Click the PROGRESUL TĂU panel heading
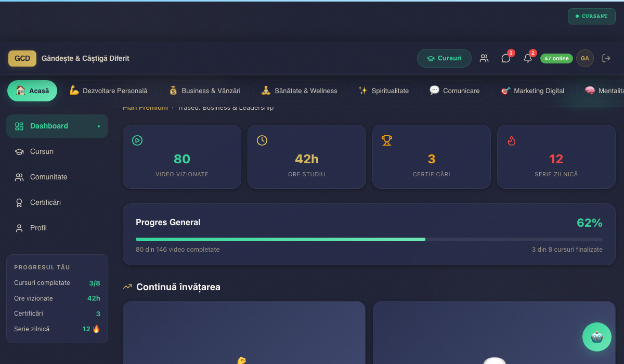The image size is (624, 364). point(42,267)
